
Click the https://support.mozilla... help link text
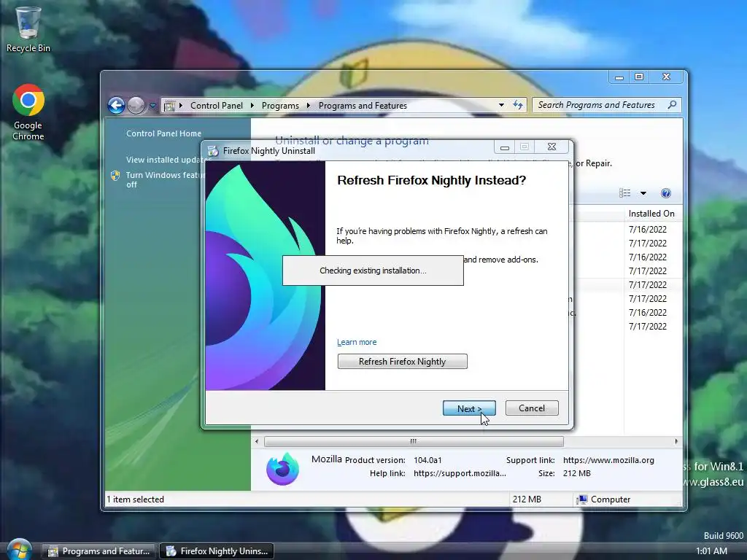point(460,473)
